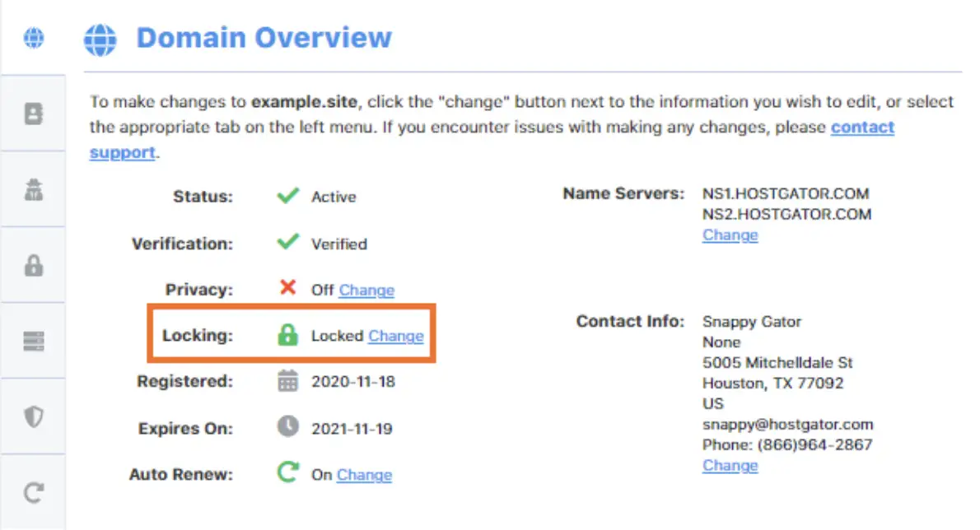The width and height of the screenshot is (980, 530).
Task: Open the name servers sidebar tab
Action: (34, 342)
